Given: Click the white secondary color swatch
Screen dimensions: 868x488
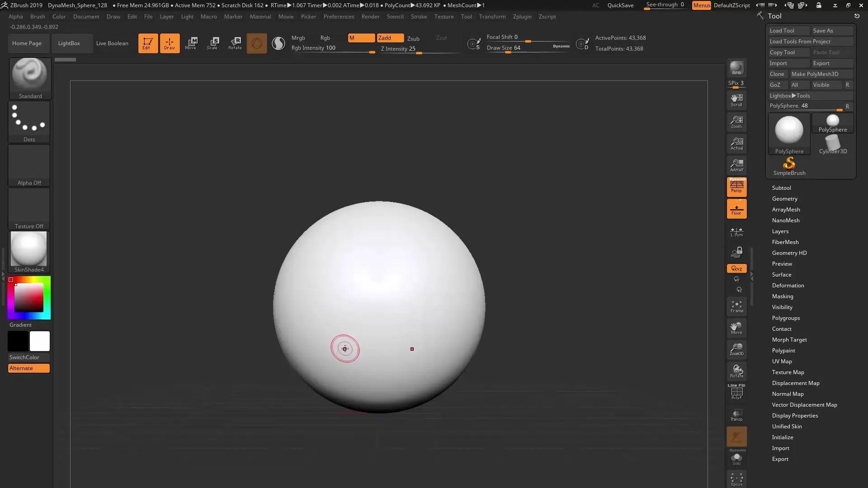Looking at the screenshot, I should tap(40, 341).
